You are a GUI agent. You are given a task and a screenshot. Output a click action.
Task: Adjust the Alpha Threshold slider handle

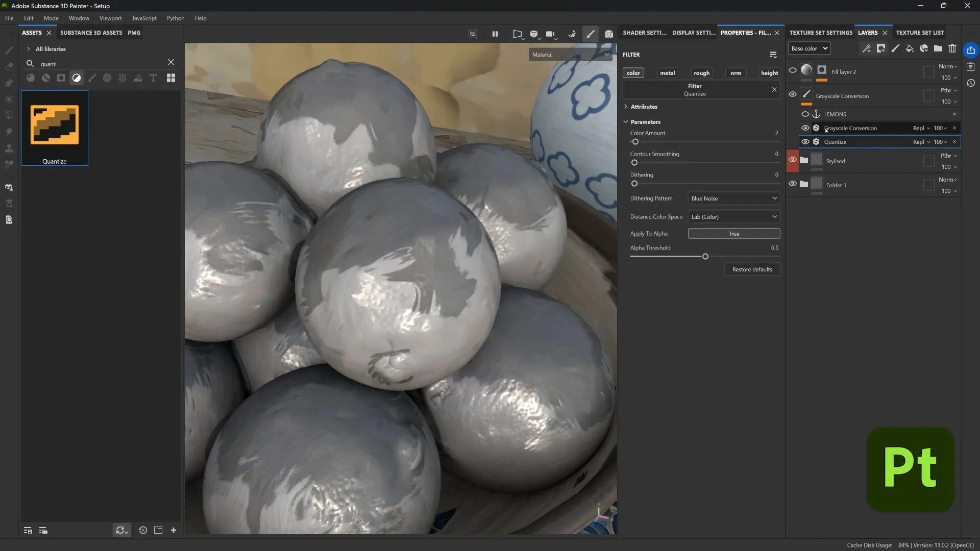[x=705, y=257]
